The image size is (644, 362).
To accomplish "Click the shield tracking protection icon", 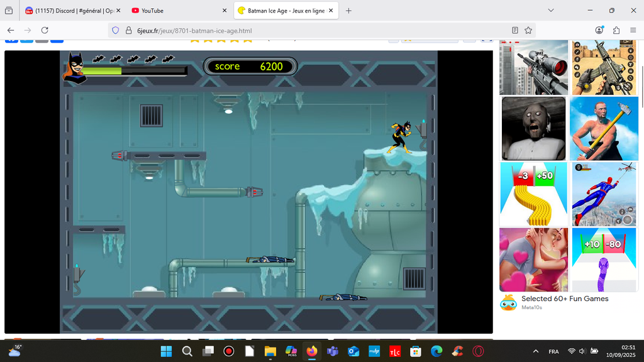I will point(114,30).
